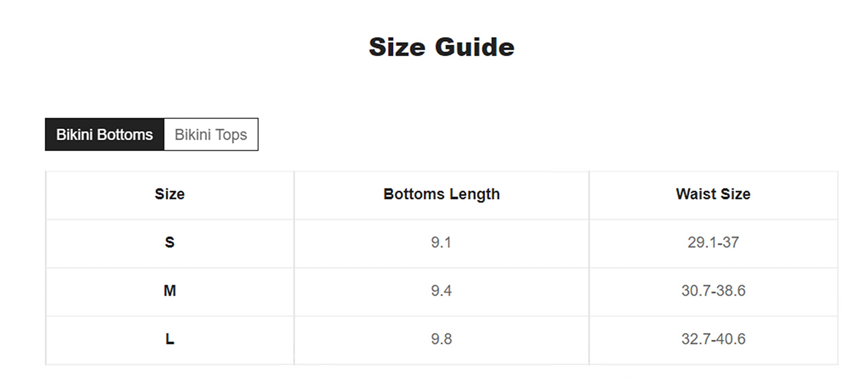Click the 32.7-40.6 waist size cell

713,339
